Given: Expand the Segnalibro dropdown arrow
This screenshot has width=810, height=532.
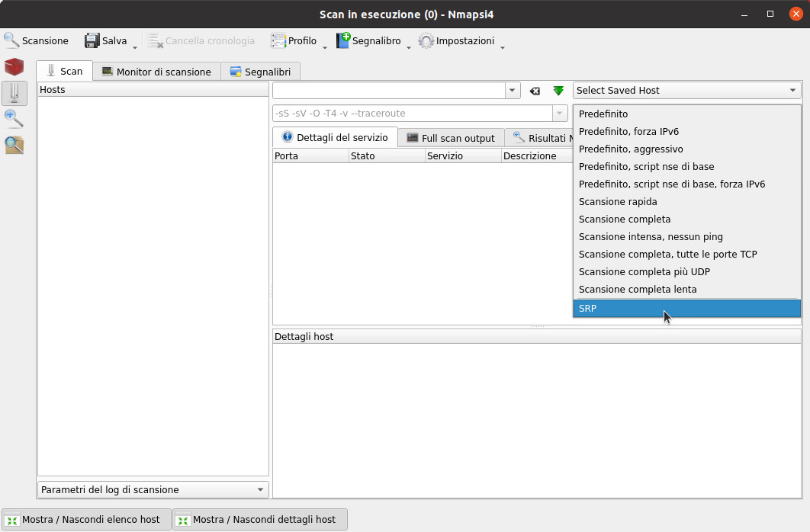Looking at the screenshot, I should [x=409, y=47].
